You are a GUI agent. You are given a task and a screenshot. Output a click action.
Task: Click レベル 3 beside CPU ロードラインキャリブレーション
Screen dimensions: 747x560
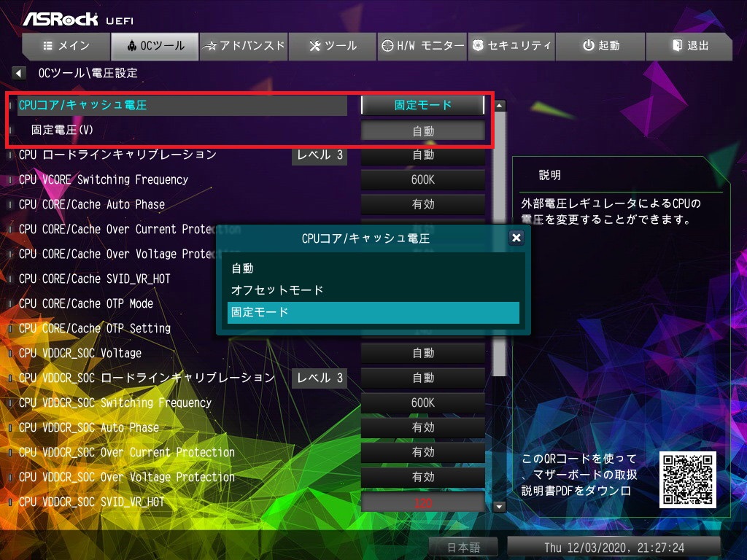[320, 155]
